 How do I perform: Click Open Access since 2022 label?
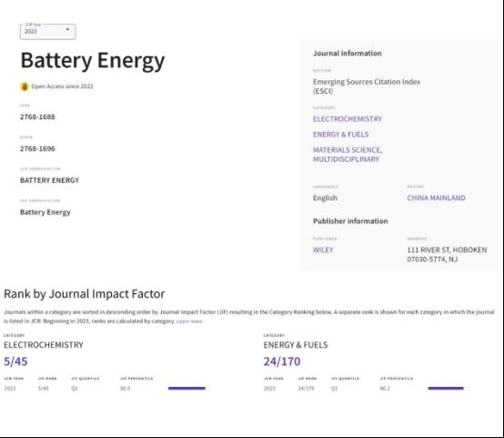coord(62,87)
